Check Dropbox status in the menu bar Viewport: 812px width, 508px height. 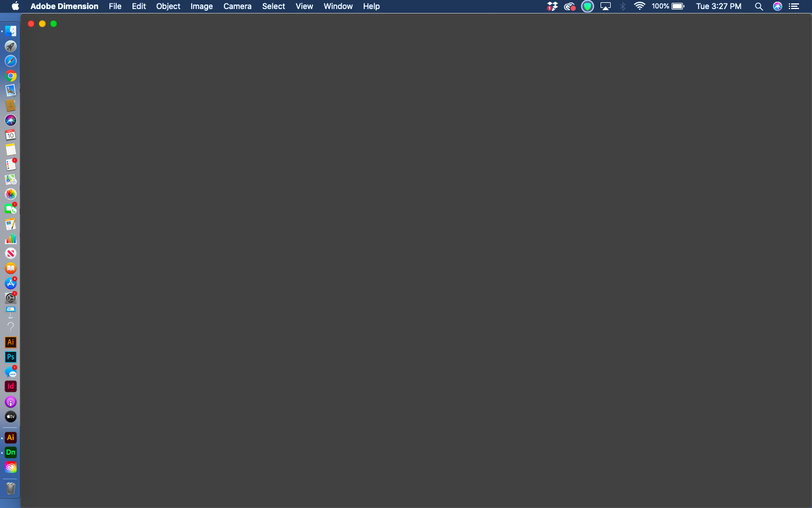coord(552,6)
